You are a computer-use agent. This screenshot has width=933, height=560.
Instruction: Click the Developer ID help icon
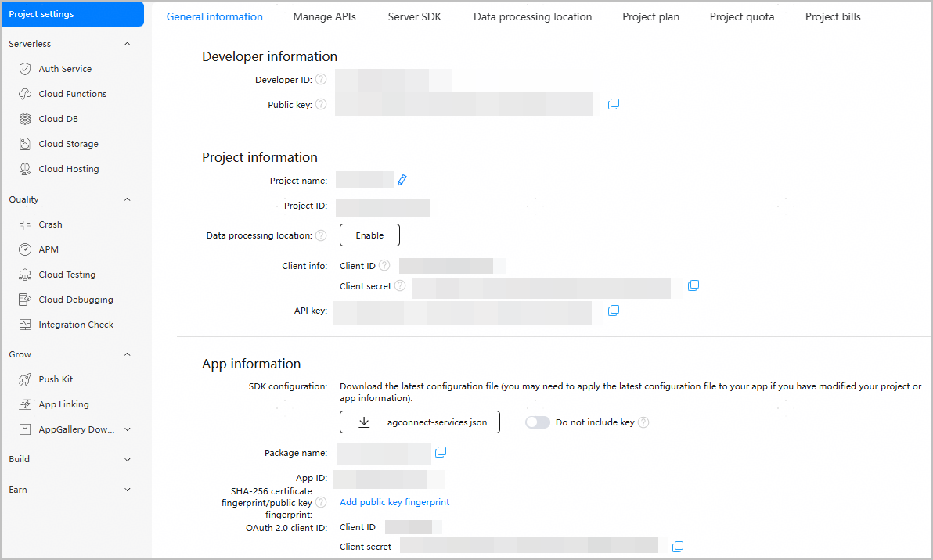(321, 80)
